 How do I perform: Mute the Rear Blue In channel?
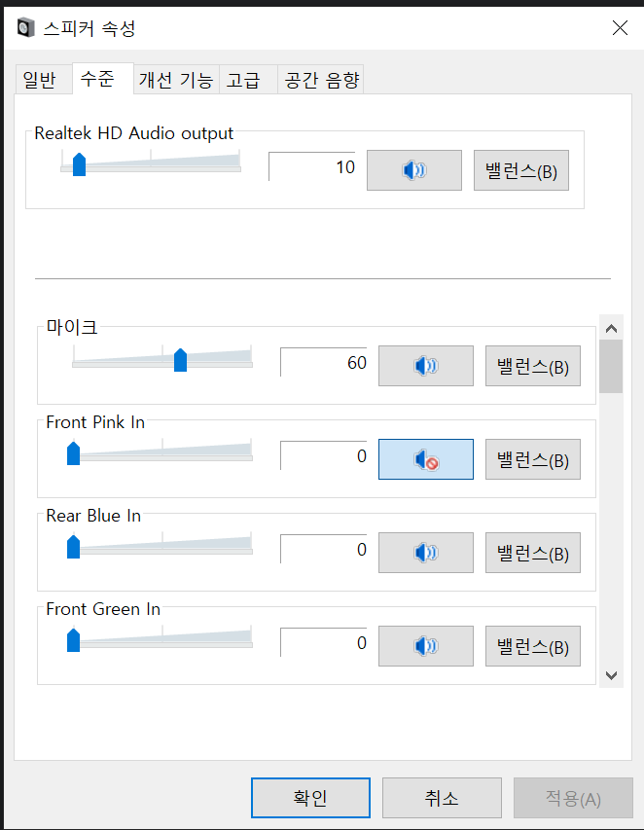click(x=426, y=553)
